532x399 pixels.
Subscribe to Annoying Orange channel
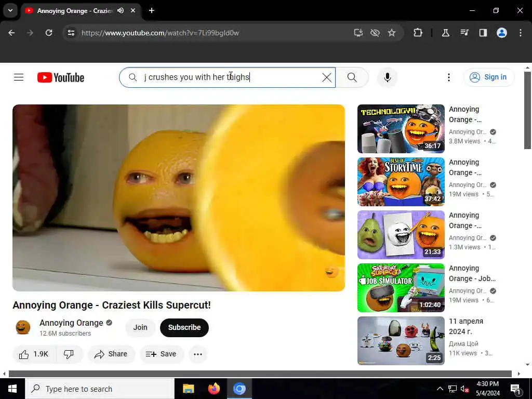coord(184,327)
